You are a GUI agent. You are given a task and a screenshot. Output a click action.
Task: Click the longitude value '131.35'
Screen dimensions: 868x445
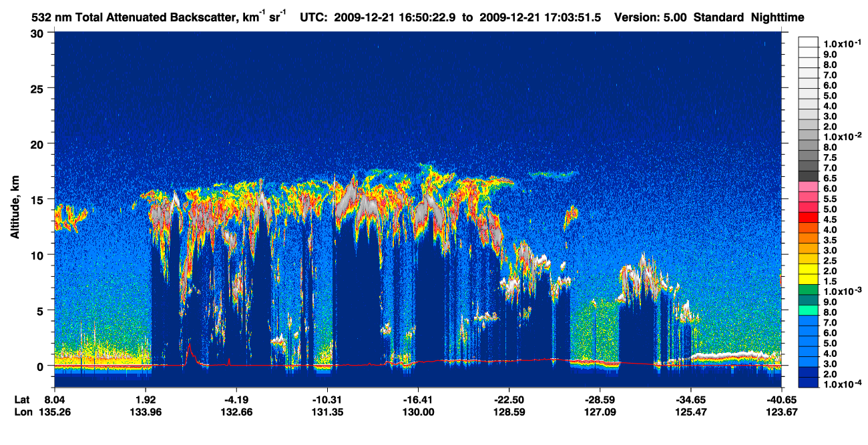pyautogui.click(x=327, y=412)
